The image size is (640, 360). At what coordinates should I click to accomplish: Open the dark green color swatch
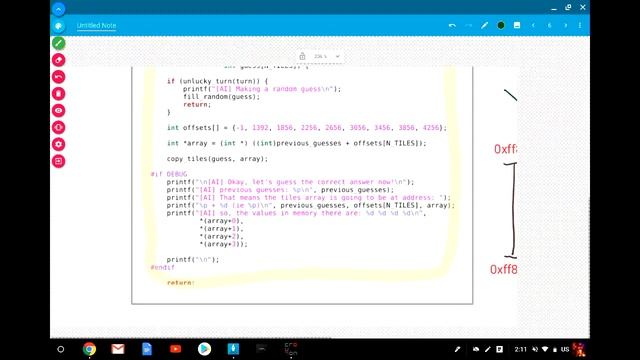point(501,25)
